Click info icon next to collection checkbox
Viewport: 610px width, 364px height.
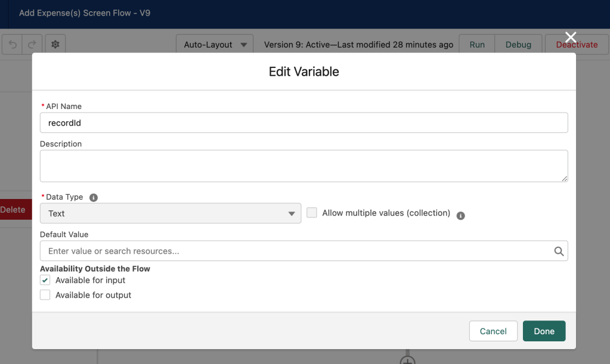tap(460, 215)
